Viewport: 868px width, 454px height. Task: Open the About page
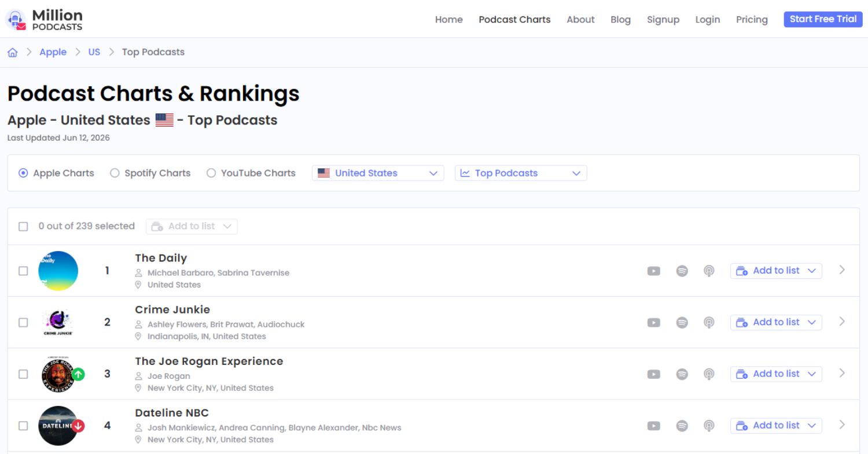pos(580,20)
